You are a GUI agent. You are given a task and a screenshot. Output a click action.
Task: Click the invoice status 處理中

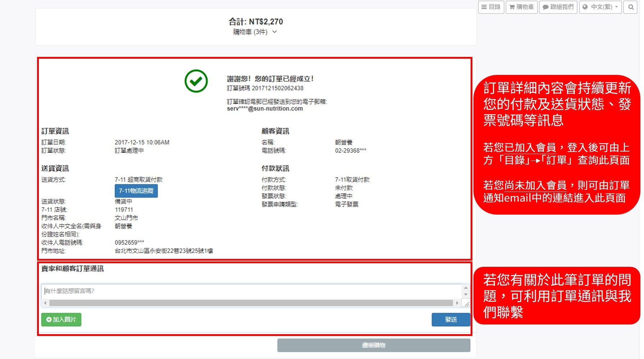point(344,196)
